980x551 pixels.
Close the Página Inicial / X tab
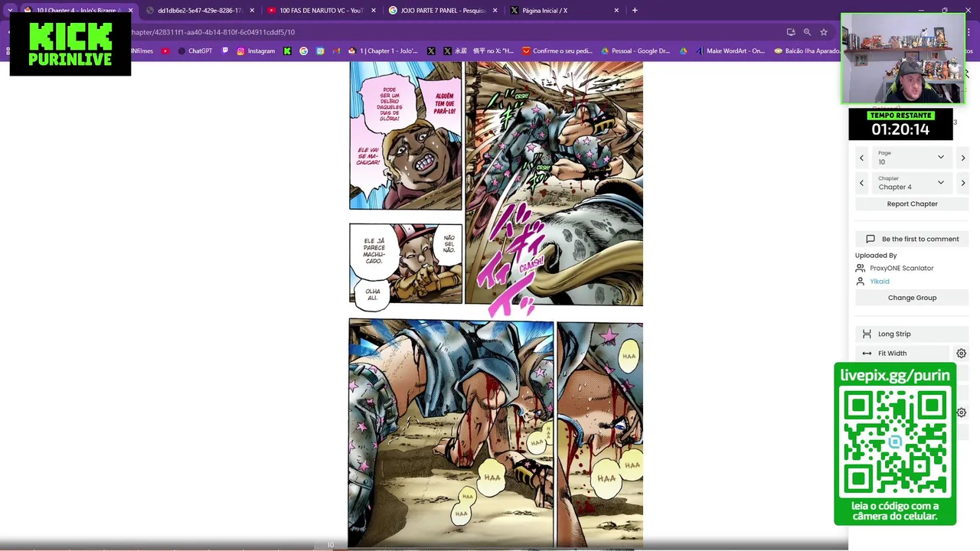pyautogui.click(x=616, y=11)
